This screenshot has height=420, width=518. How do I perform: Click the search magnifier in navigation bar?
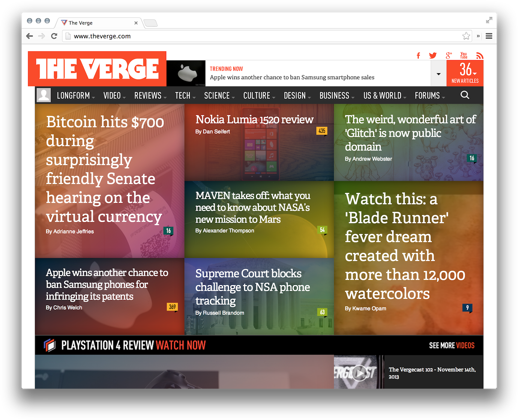(465, 95)
